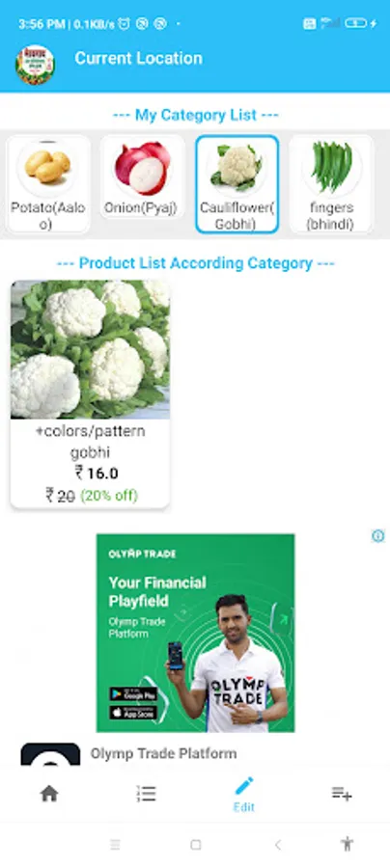Screen dimensions: 390x868
Task: Tap the add-to-list icon at bottom right
Action: 342,794
